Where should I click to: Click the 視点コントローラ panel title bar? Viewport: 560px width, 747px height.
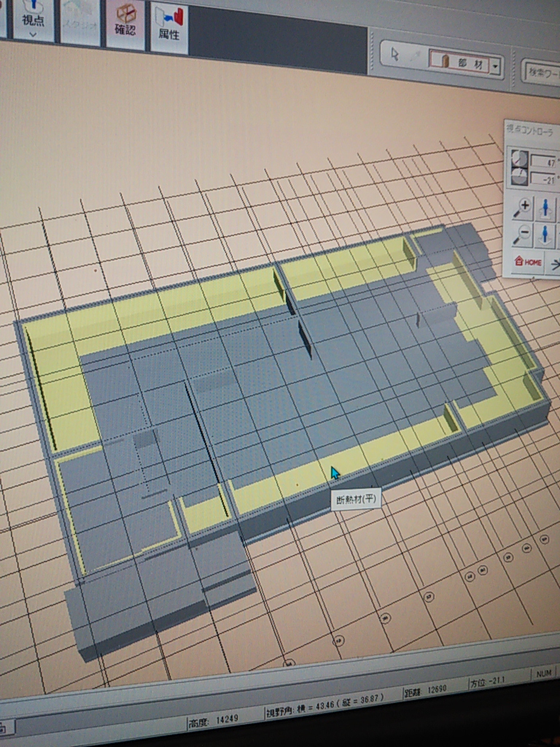[532, 130]
